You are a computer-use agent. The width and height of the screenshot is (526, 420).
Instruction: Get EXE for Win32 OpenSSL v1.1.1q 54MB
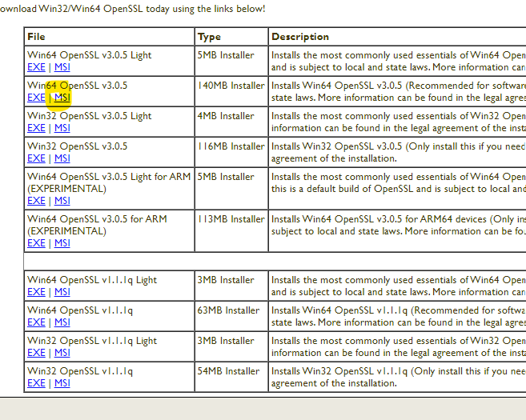coord(36,383)
